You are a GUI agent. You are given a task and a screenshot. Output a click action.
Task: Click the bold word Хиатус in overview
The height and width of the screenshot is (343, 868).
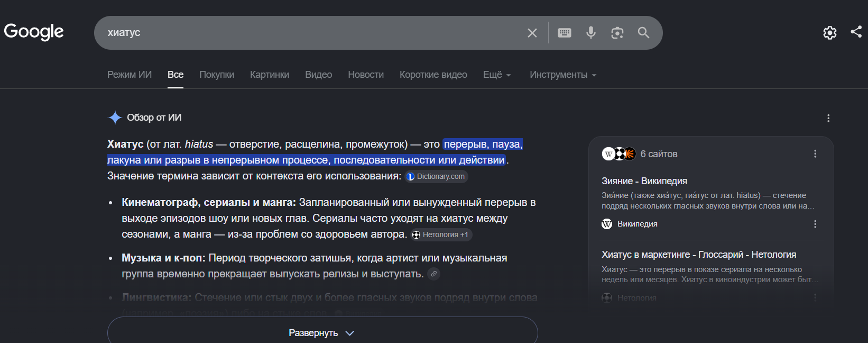click(125, 144)
